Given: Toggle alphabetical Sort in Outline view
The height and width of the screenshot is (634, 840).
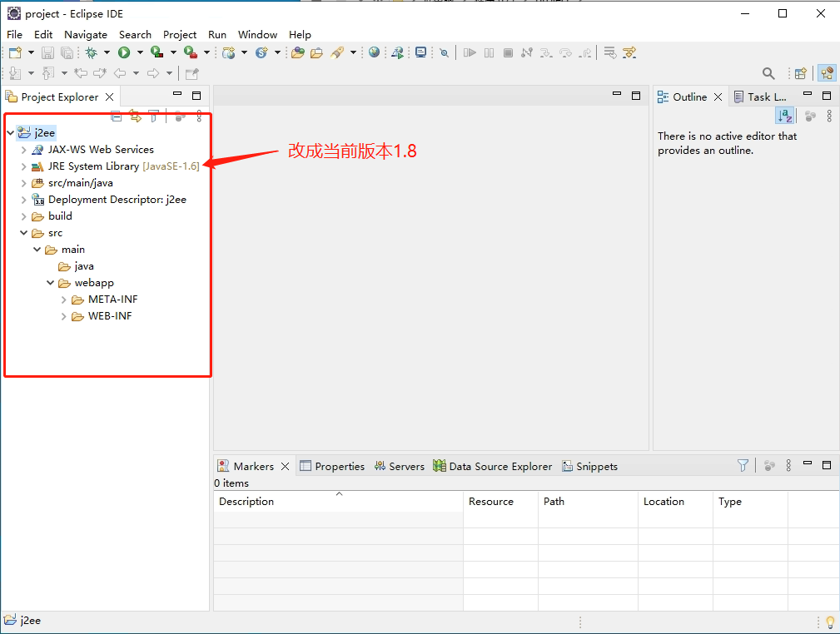Looking at the screenshot, I should pos(785,115).
